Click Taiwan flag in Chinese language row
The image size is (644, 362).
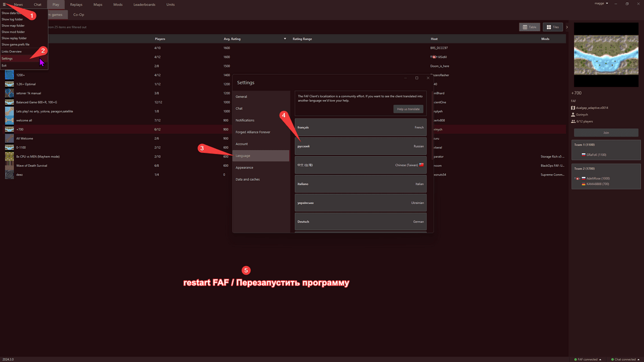[422, 165]
